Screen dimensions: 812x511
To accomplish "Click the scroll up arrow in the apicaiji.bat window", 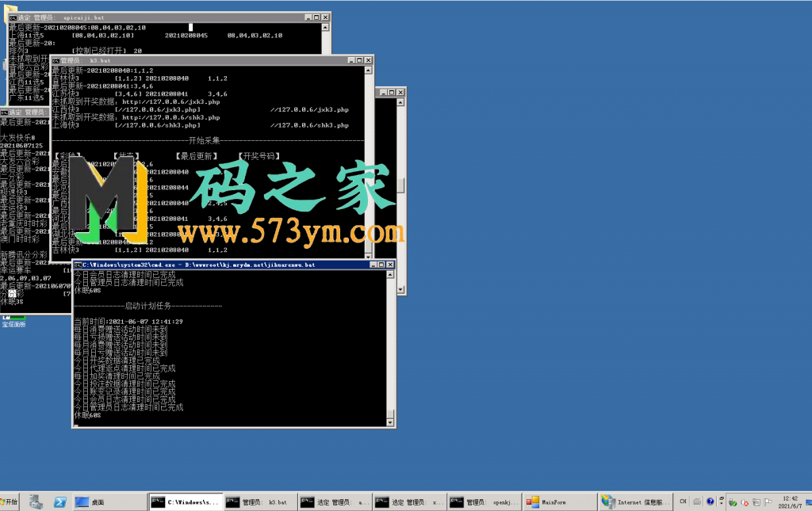I will pyautogui.click(x=325, y=28).
